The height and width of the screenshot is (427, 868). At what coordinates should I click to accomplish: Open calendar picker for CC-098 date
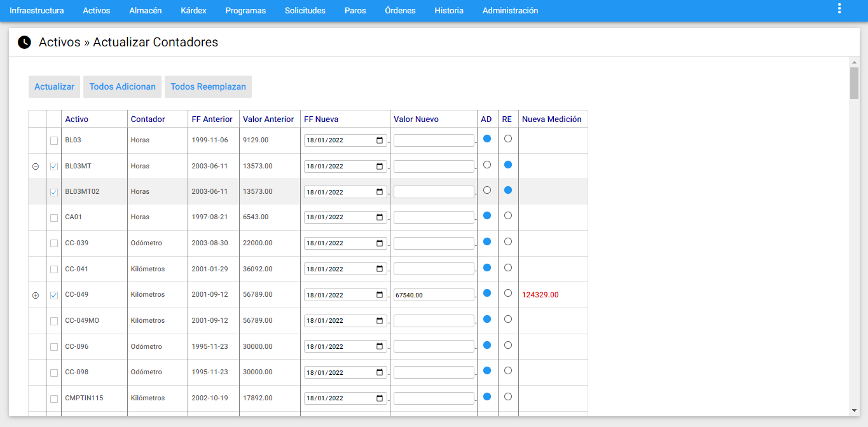380,372
